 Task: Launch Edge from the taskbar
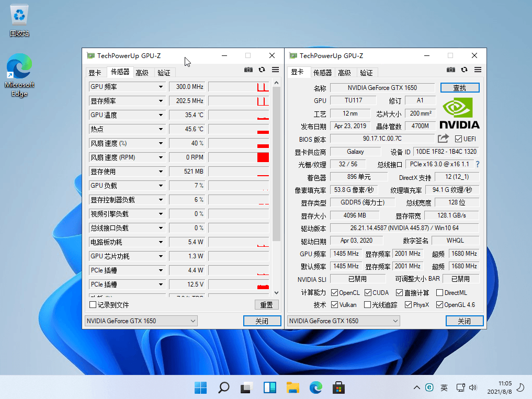click(x=316, y=387)
